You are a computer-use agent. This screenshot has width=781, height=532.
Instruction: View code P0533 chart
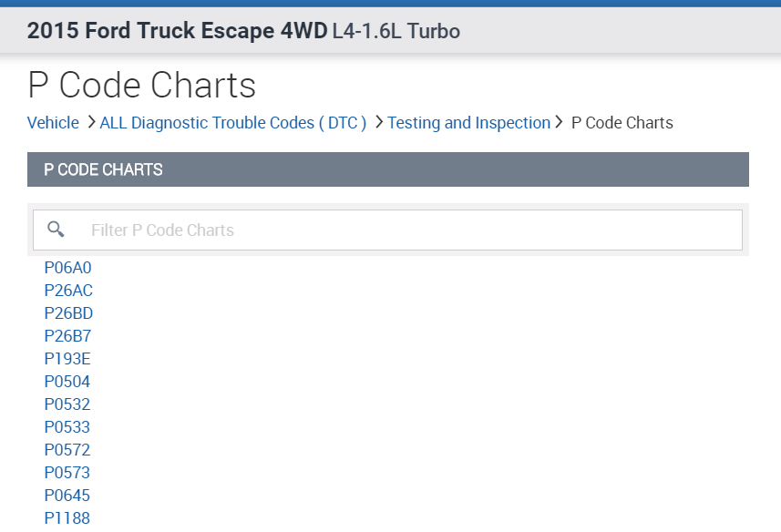[67, 427]
